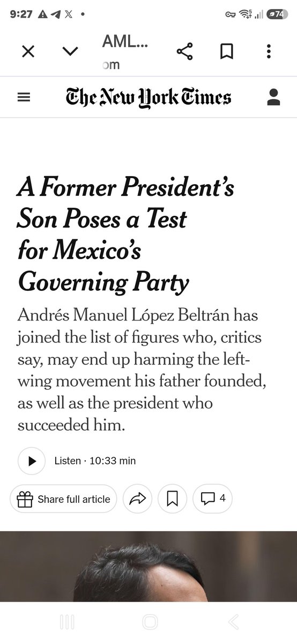Open the article lead photo
This screenshot has width=297, height=644.
(148, 567)
